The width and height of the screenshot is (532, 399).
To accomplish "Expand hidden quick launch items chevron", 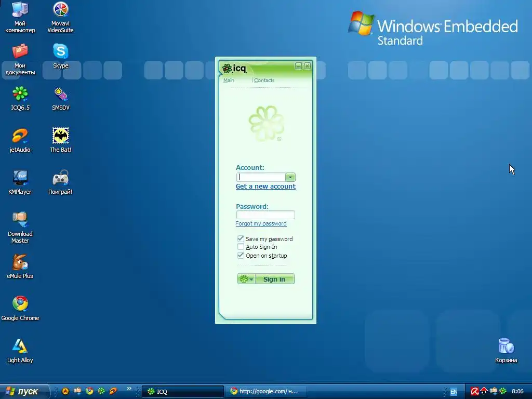I will point(129,389).
